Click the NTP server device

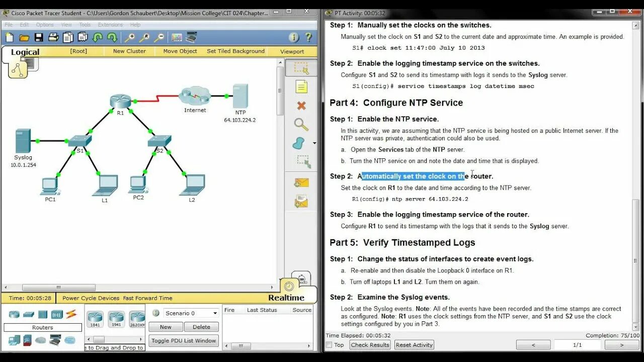pos(240,96)
